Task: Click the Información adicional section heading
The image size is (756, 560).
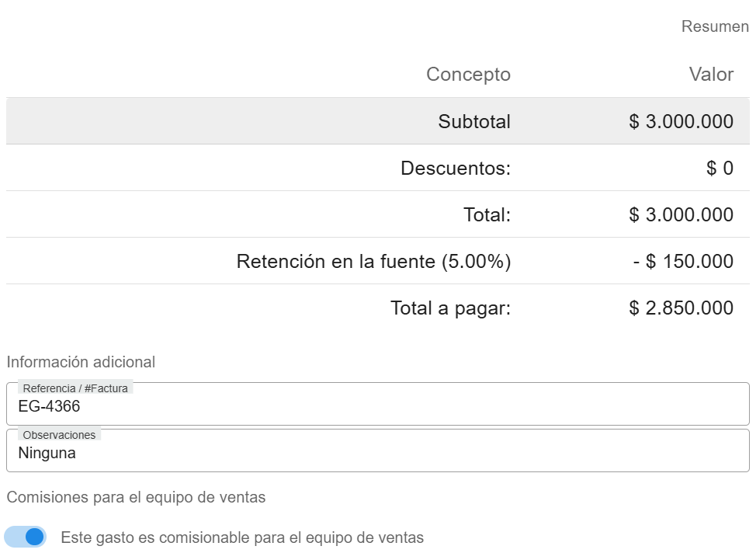Action: pos(81,362)
